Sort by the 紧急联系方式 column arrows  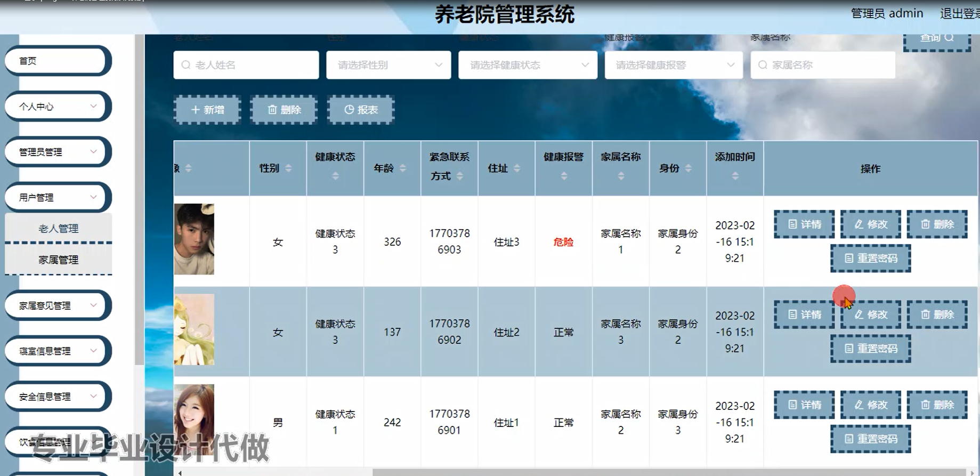pos(459,176)
